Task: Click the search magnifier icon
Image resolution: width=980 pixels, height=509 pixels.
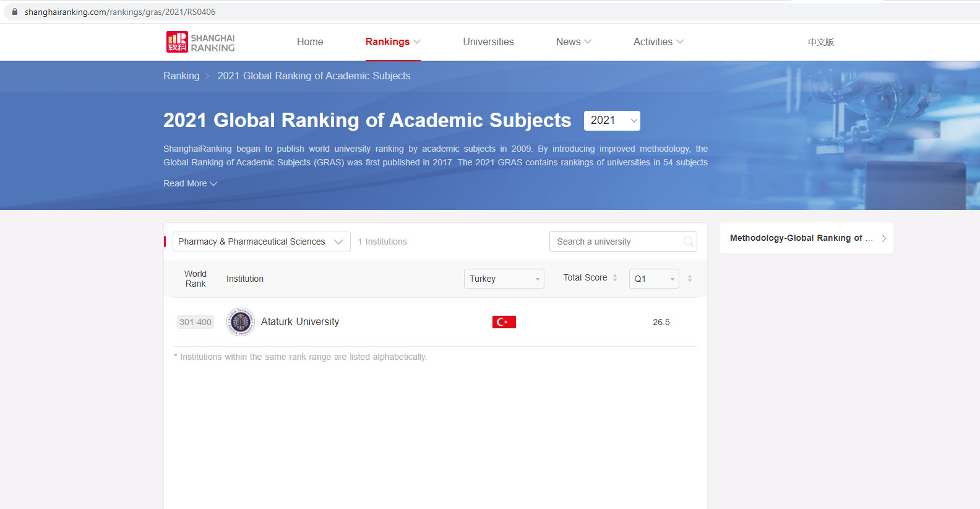Action: point(688,241)
